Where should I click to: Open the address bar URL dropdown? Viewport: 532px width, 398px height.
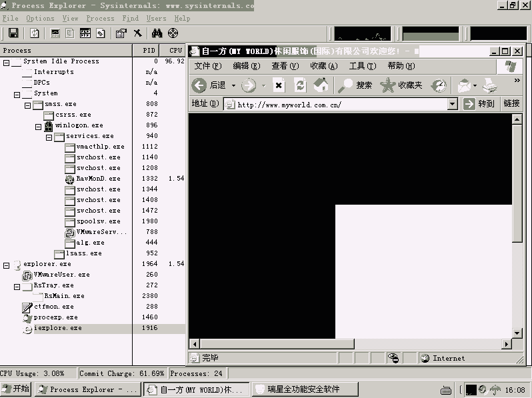[x=452, y=104]
